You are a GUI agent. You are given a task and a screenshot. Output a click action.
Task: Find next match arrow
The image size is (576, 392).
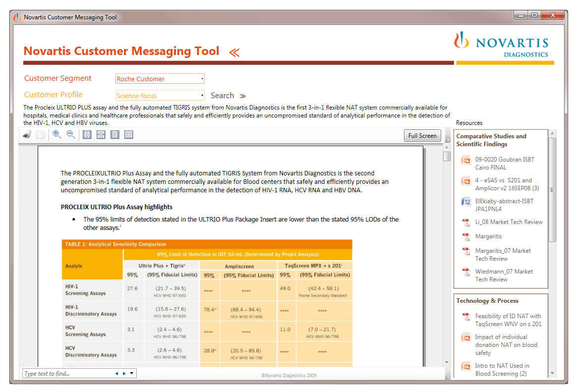(x=124, y=374)
